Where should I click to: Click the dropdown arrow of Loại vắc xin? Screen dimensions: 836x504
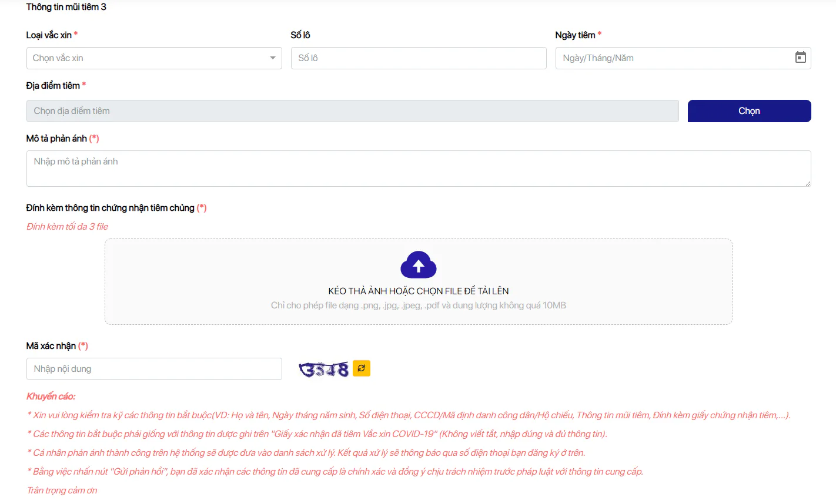273,58
